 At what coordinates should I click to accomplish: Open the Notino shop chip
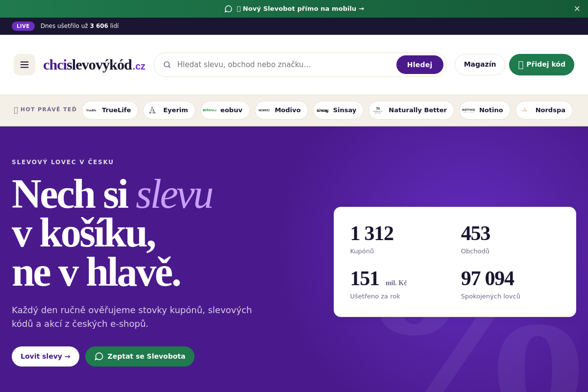pos(485,110)
